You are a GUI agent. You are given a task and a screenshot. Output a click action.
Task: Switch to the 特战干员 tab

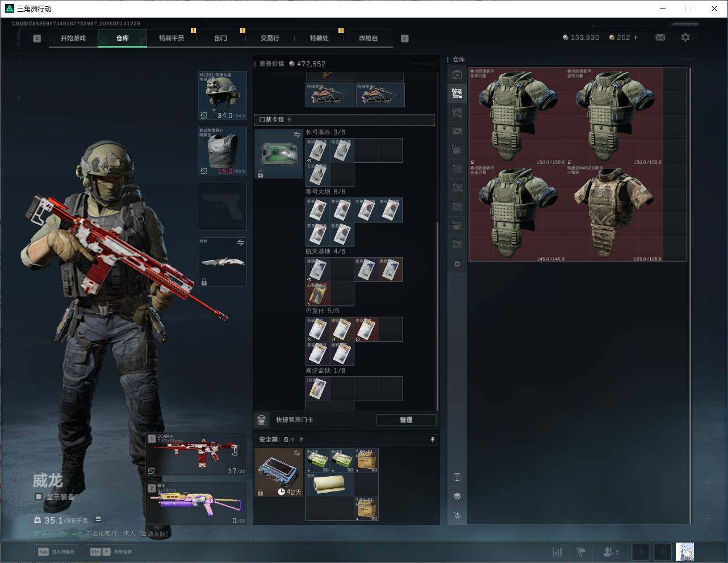(x=171, y=38)
